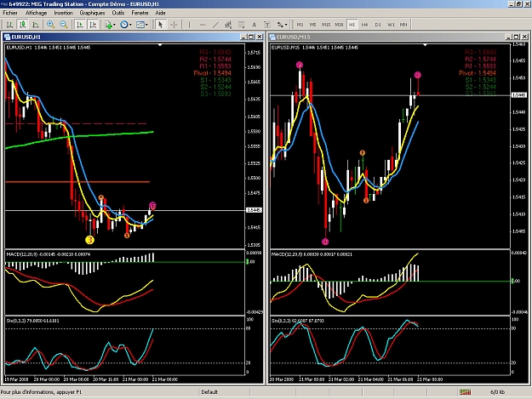532x399 pixels.
Task: Click the yellow circle marker in H1 chart
Action: pos(89,240)
